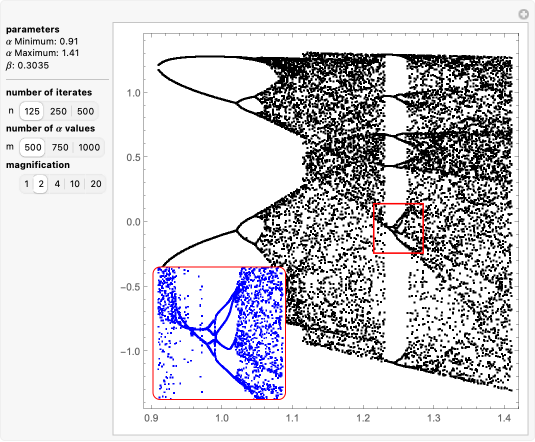Click the magnification heading
Image resolution: width=535 pixels, height=442 pixels.
click(x=38, y=165)
